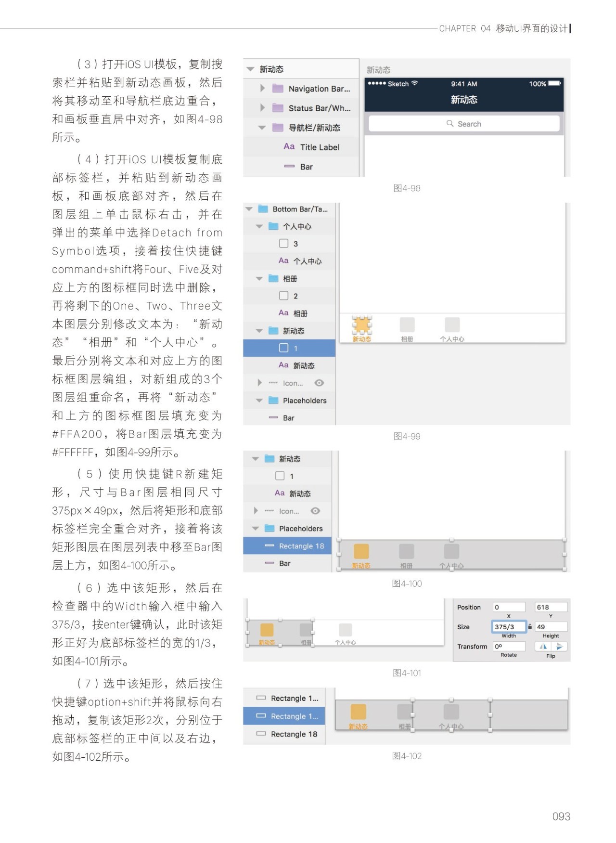Click the Bar layer shape icon in figure 4-98
Screen dimensions: 616x843
(289, 166)
